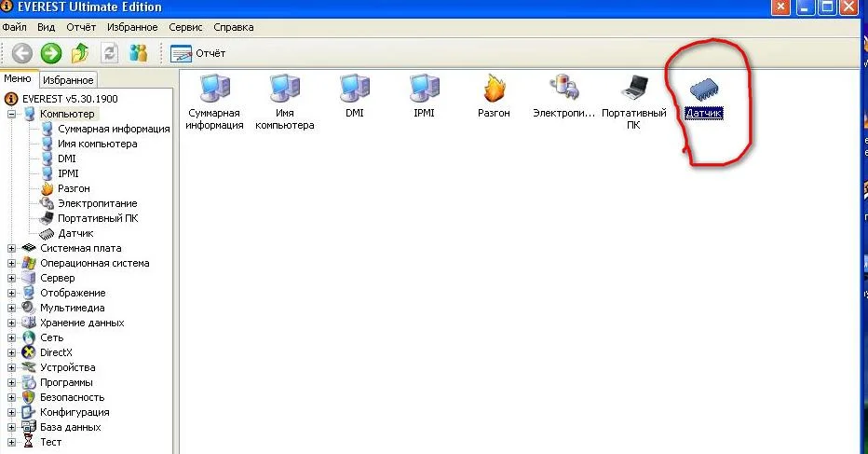Click the users icon in the toolbar
Screen dimensions: 868x454
click(x=139, y=53)
